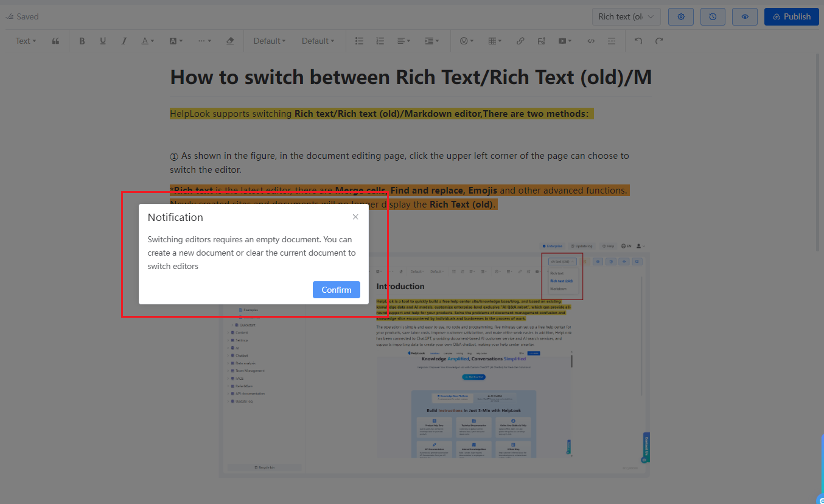This screenshot has width=824, height=504.
Task: Insert a hyperlink
Action: pos(520,41)
